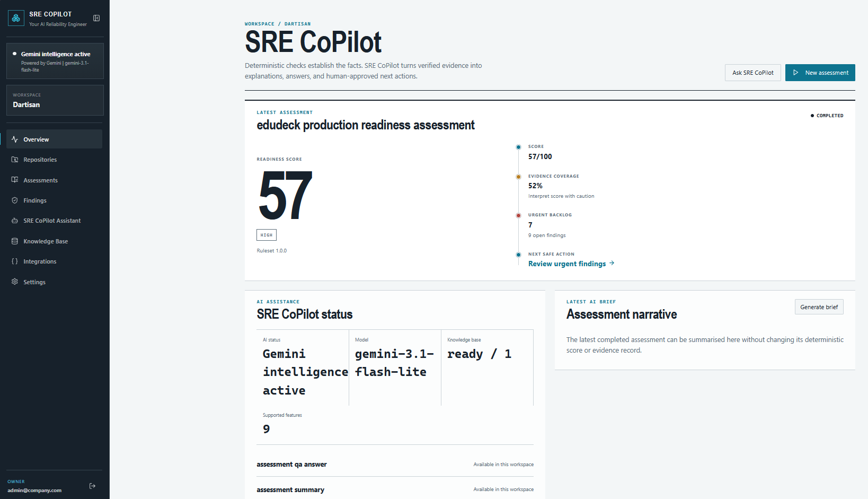Open the Integrations page
Viewport: 868px width, 499px height.
(x=54, y=261)
